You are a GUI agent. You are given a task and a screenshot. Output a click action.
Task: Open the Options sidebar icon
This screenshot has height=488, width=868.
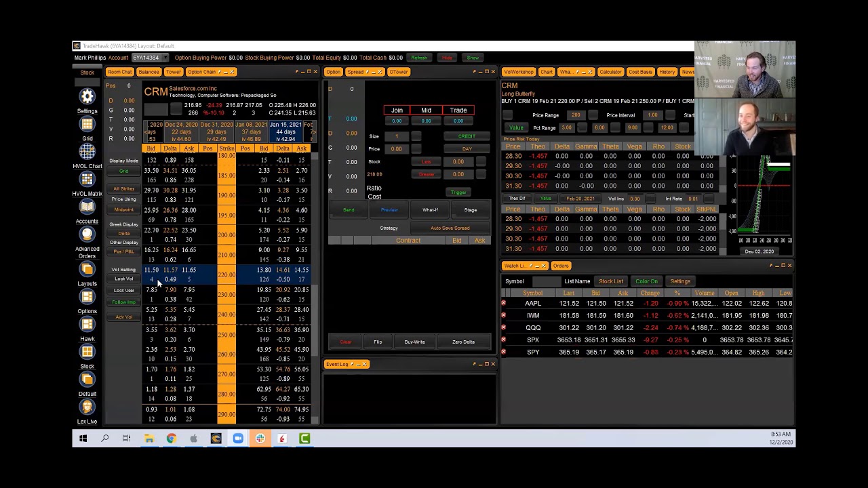pos(87,297)
